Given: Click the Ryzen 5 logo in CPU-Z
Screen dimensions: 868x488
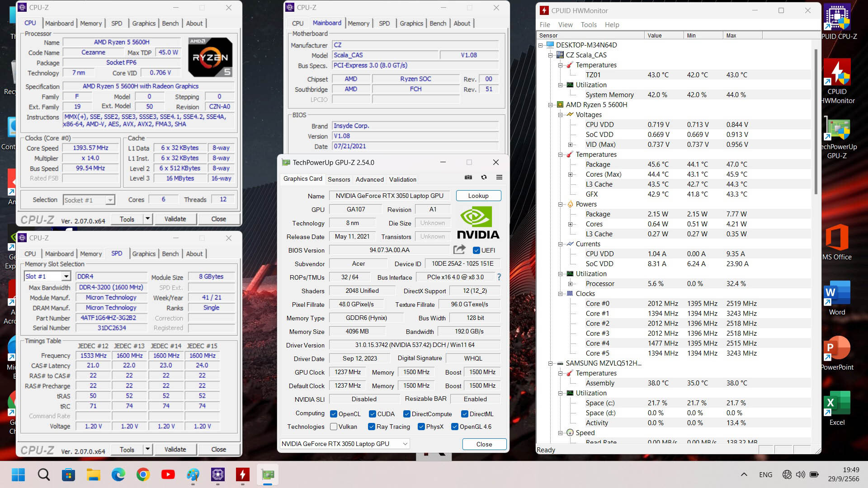Looking at the screenshot, I should 210,57.
